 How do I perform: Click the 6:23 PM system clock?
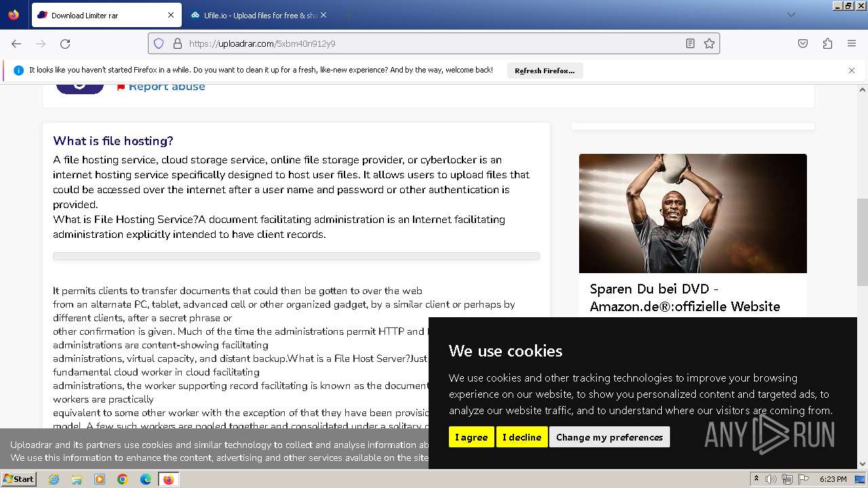(x=833, y=479)
